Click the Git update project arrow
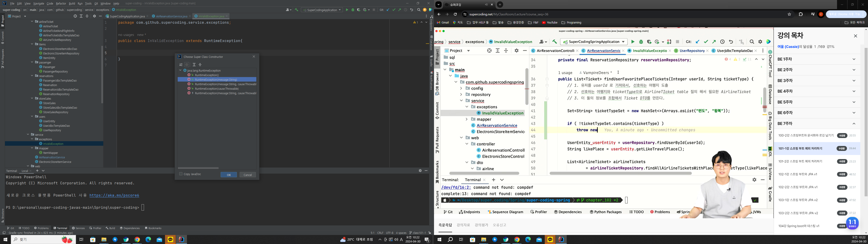The height and width of the screenshot is (244, 868). (x=388, y=10)
